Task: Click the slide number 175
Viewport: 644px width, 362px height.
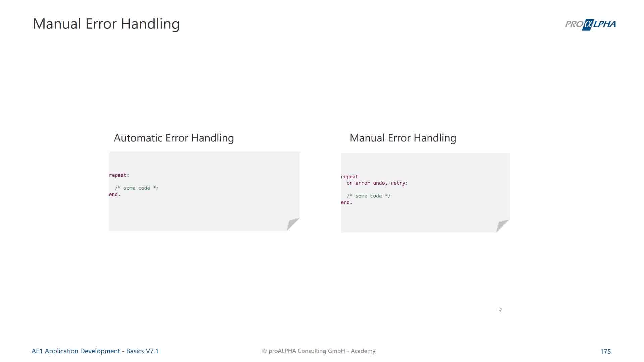Action: click(605, 351)
